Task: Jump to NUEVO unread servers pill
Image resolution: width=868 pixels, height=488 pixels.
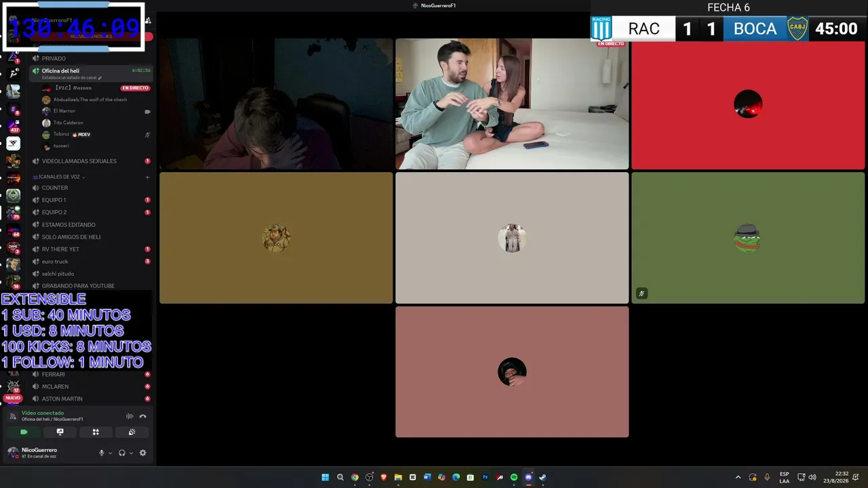Action: point(13,398)
